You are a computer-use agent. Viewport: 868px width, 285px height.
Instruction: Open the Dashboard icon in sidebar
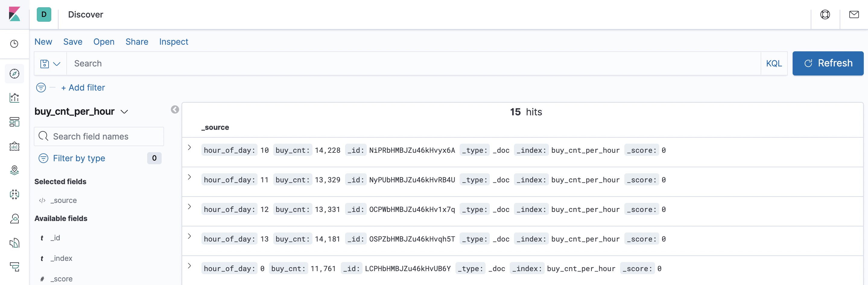(14, 122)
